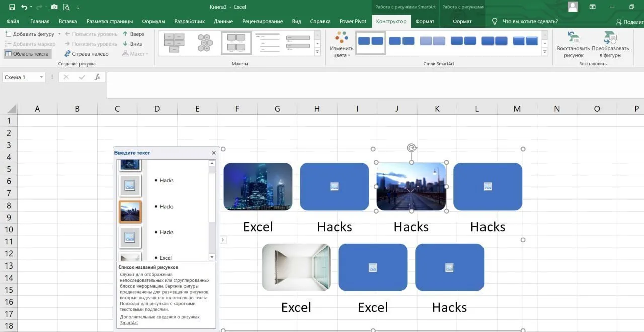Click the rotate handle above selected picture
Screen dimensions: 644x332
click(x=412, y=148)
